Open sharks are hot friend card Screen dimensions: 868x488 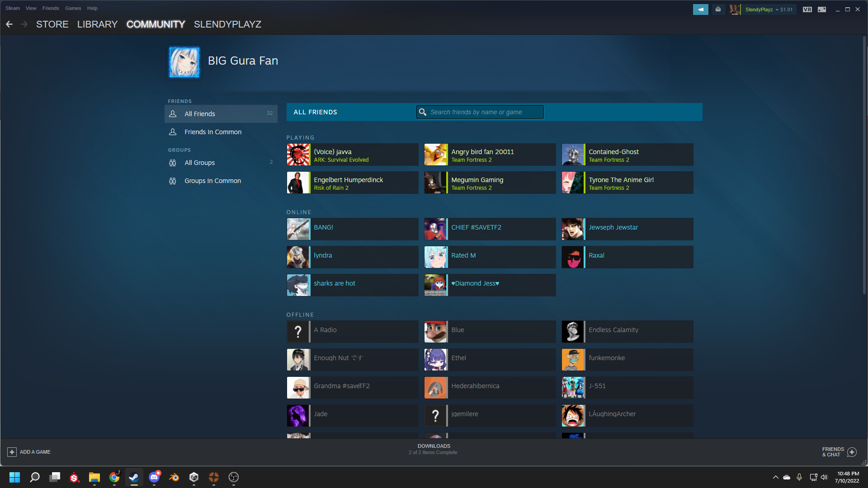(x=353, y=285)
